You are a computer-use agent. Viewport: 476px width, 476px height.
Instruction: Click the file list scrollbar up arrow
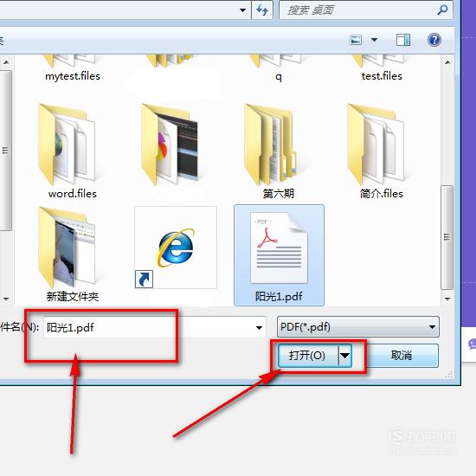coord(447,62)
